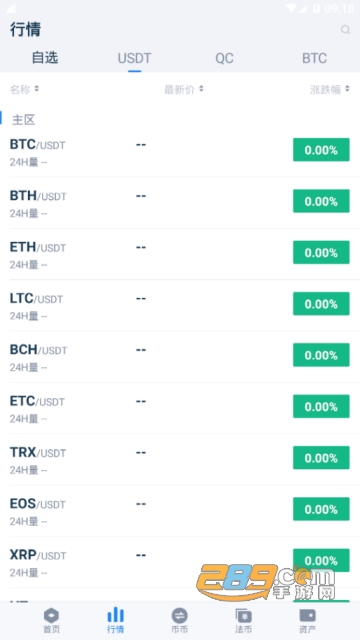360x640 pixels.
Task: Sort by 名称 arrow icon
Action: (x=37, y=89)
